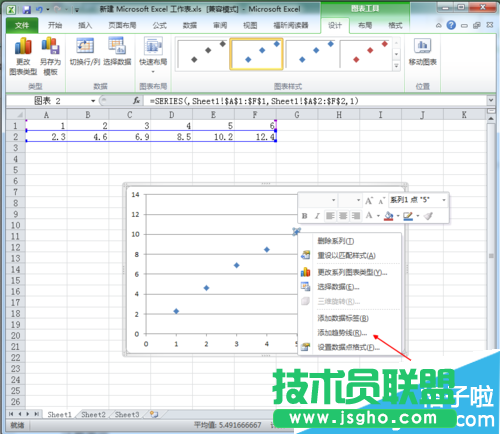Click grow font icon in mini toolbar
This screenshot has height=434, width=500.
tap(369, 201)
